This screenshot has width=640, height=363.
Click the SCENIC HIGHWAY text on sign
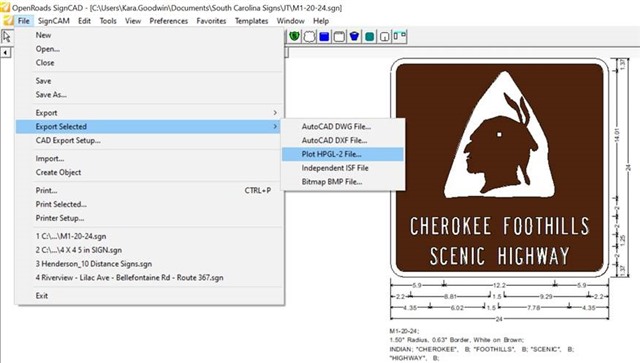click(x=500, y=256)
